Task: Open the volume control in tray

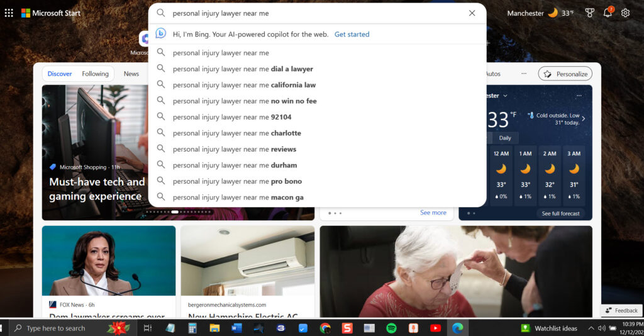Action: pyautogui.click(x=602, y=328)
